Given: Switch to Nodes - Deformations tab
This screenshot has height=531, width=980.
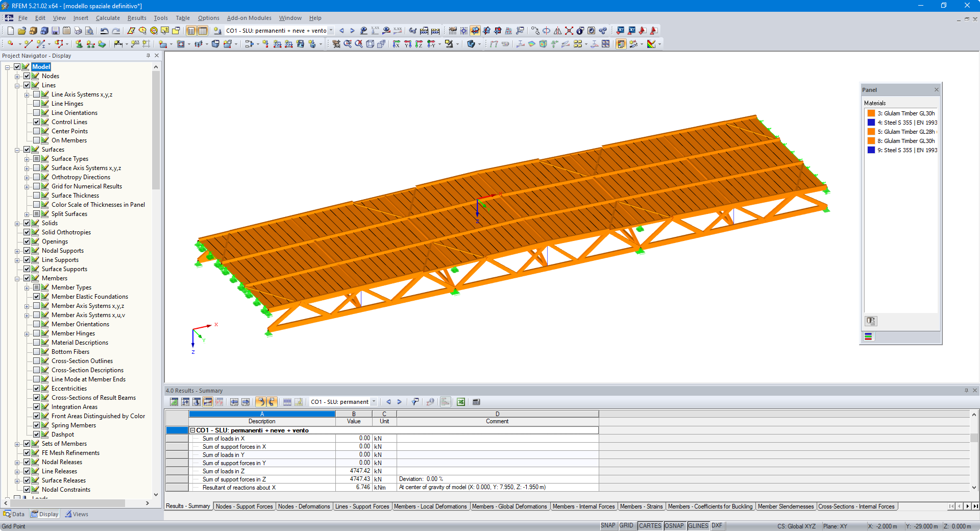Looking at the screenshot, I should click(304, 506).
